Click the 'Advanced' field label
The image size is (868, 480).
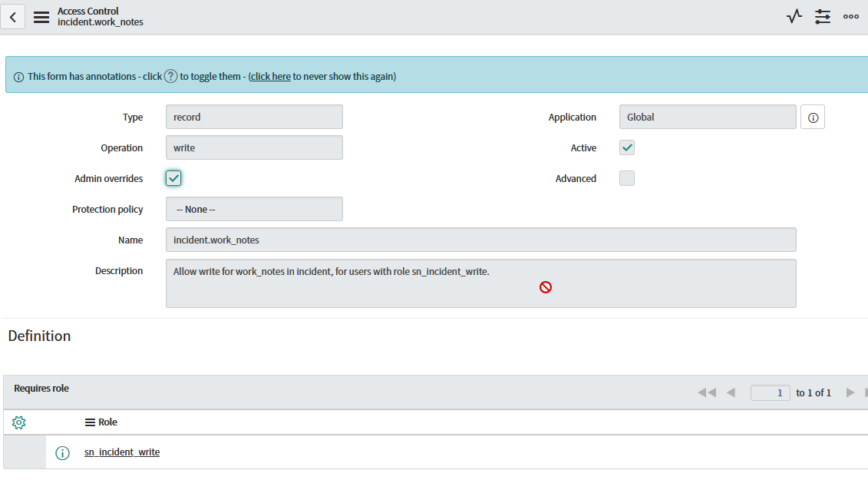[x=576, y=178]
